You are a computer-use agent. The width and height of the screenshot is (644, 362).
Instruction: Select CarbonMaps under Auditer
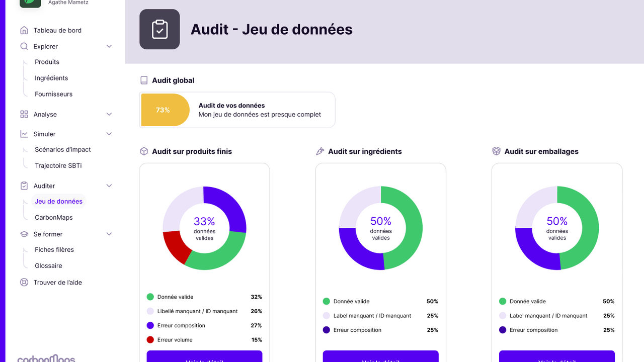(x=53, y=217)
